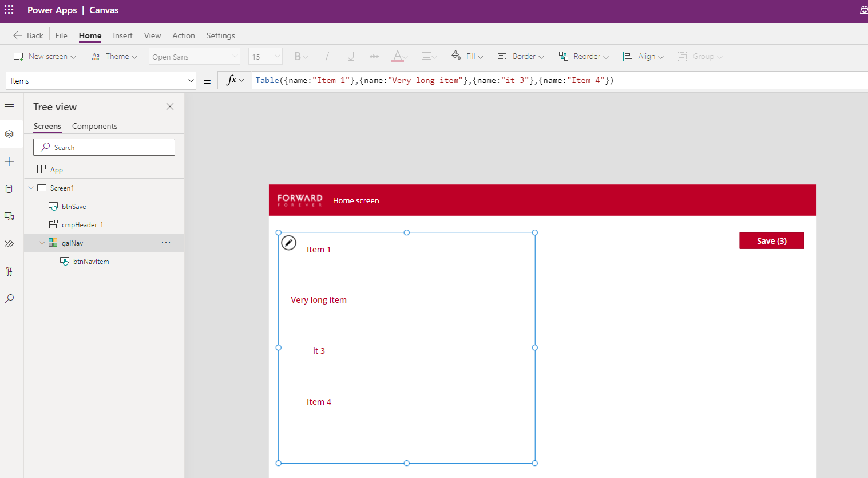The width and height of the screenshot is (868, 478).
Task: Click the gallery edit pencil icon
Action: [289, 243]
